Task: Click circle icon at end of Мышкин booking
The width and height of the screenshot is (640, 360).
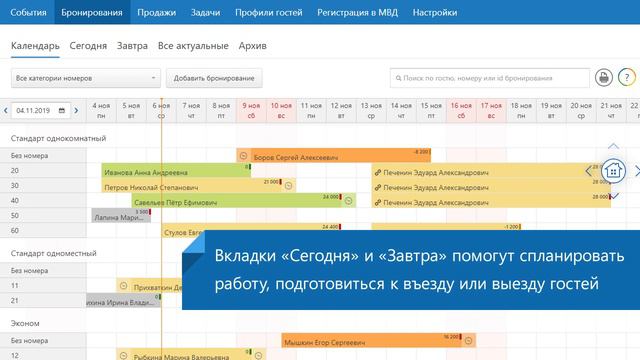Action: [469, 340]
